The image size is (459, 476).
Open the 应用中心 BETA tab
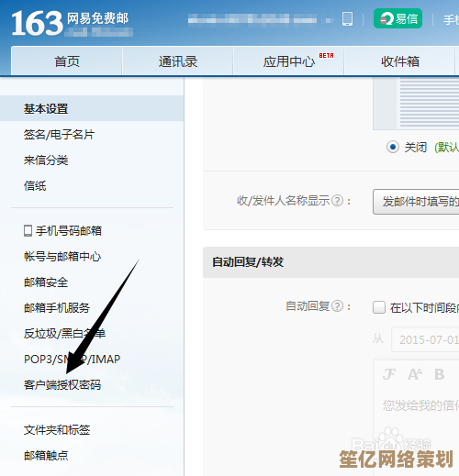tap(288, 61)
